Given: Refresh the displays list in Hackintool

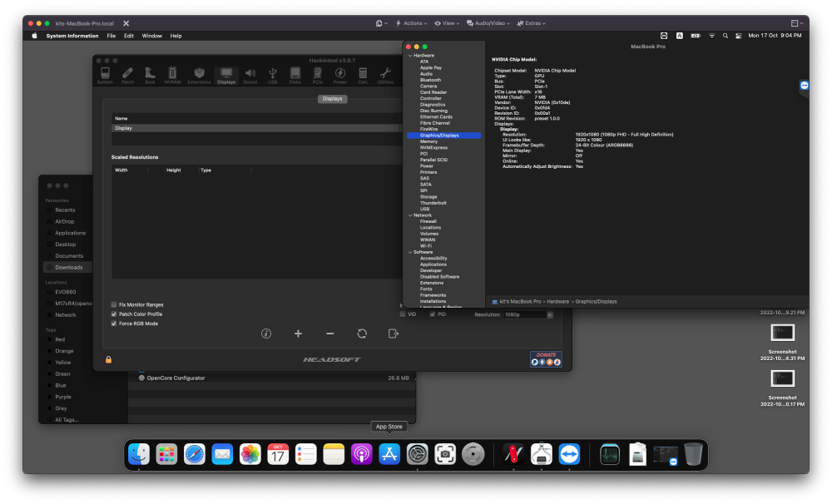Looking at the screenshot, I should pos(362,334).
